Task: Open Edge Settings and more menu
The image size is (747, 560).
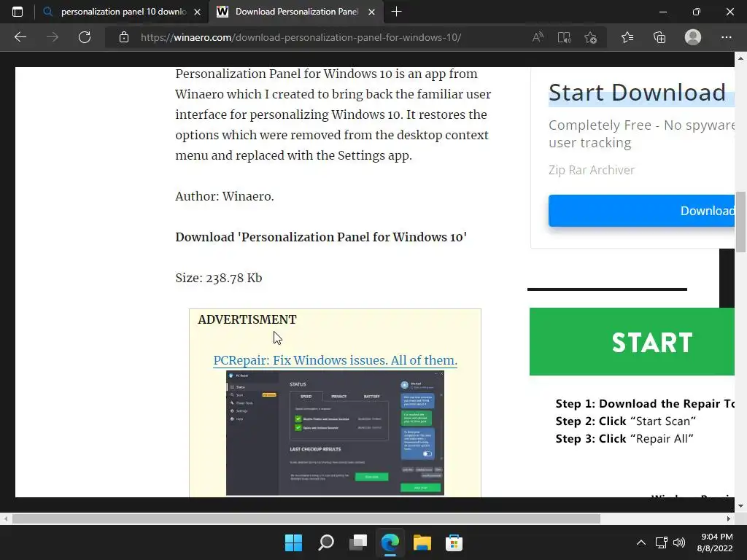Action: (726, 37)
